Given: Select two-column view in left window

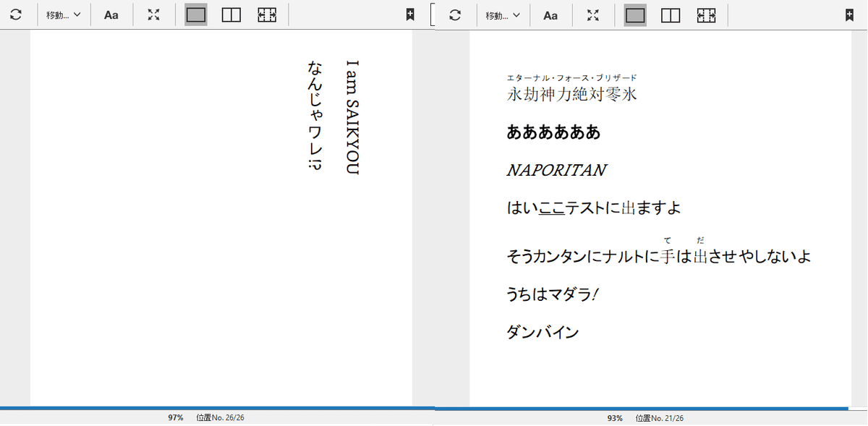Looking at the screenshot, I should (231, 14).
